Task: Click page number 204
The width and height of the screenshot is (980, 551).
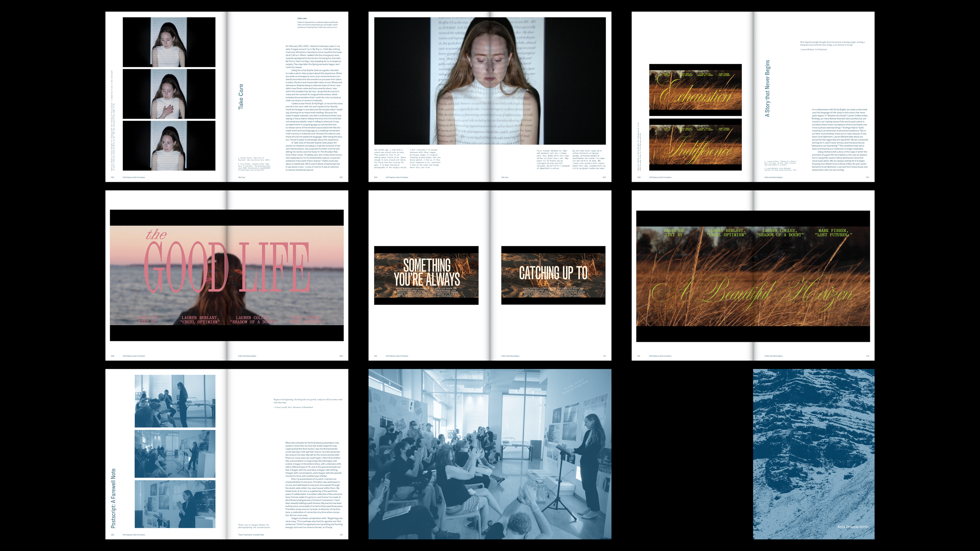Action: (x=375, y=177)
